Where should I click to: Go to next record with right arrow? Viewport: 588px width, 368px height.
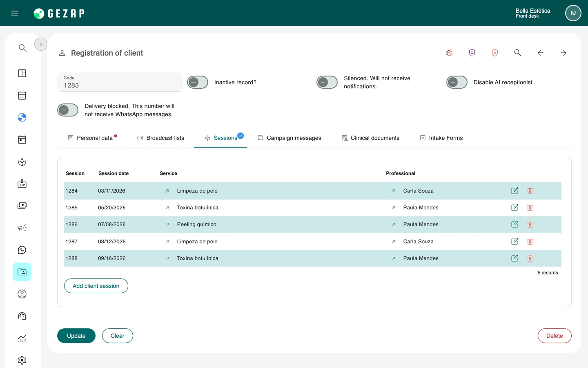(563, 53)
